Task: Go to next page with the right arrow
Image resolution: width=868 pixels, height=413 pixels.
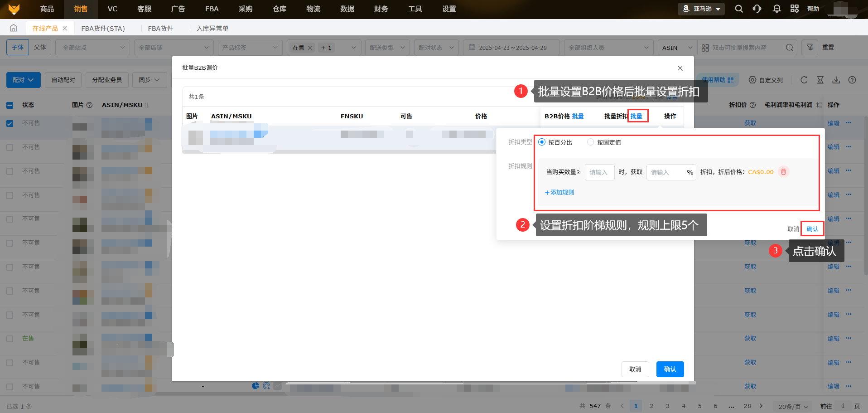Action: tap(761, 406)
